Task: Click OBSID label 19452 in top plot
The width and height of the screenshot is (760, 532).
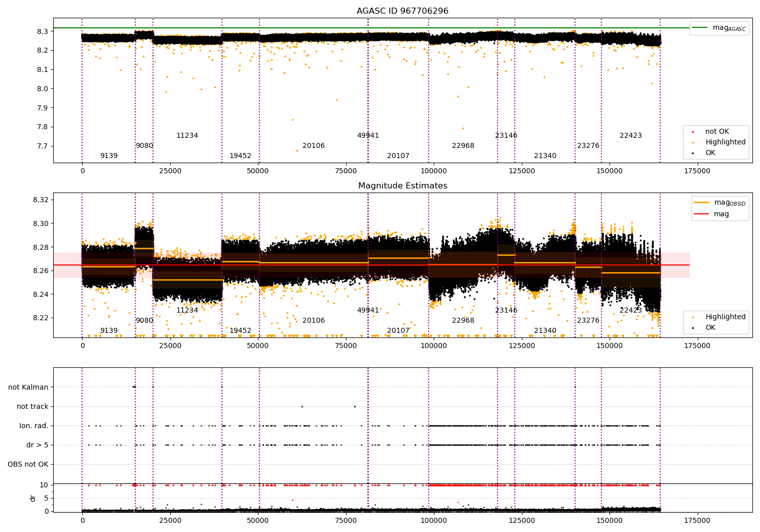Action: pyautogui.click(x=240, y=156)
